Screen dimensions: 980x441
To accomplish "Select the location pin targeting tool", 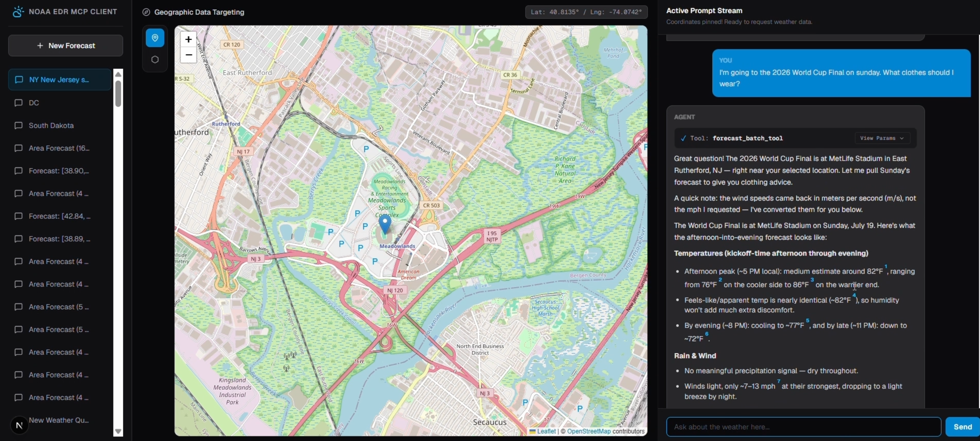I will (155, 38).
